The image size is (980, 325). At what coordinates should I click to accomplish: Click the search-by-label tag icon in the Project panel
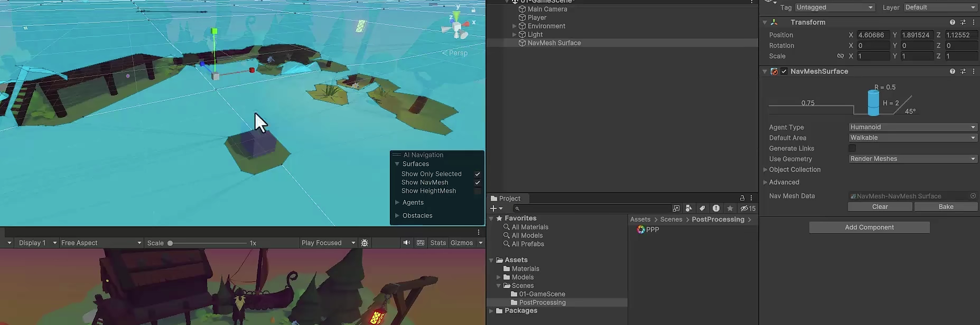702,208
